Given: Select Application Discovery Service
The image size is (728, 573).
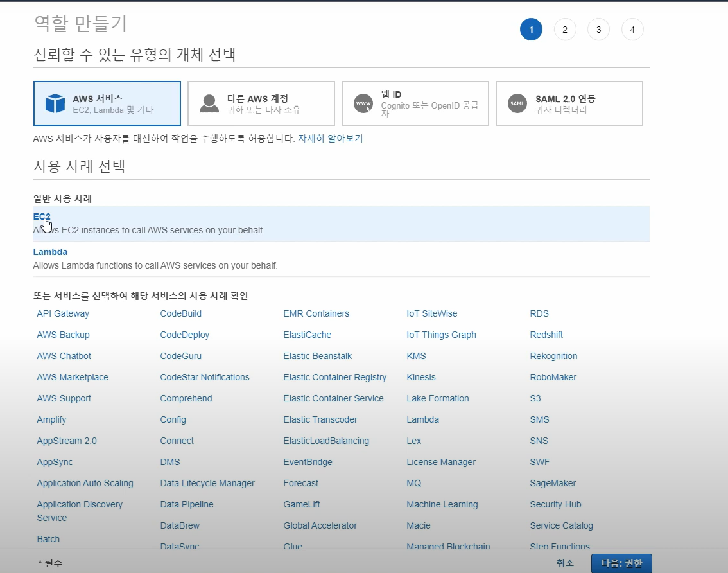Looking at the screenshot, I should click(80, 511).
